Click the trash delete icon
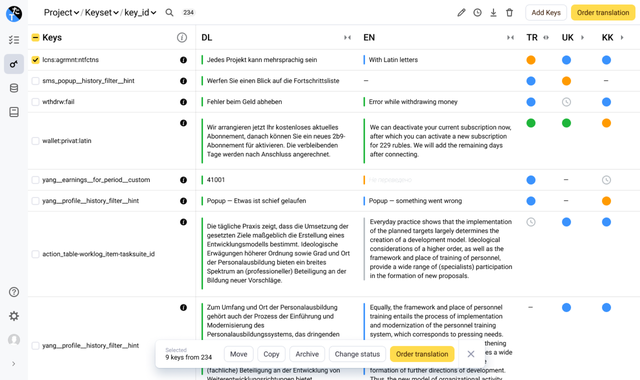The height and width of the screenshot is (380, 640). pyautogui.click(x=509, y=13)
